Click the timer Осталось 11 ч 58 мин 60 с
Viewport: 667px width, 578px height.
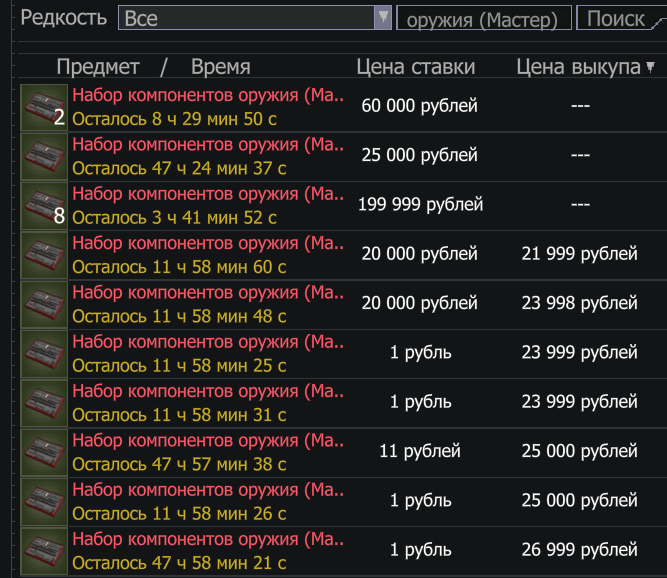[x=179, y=267]
